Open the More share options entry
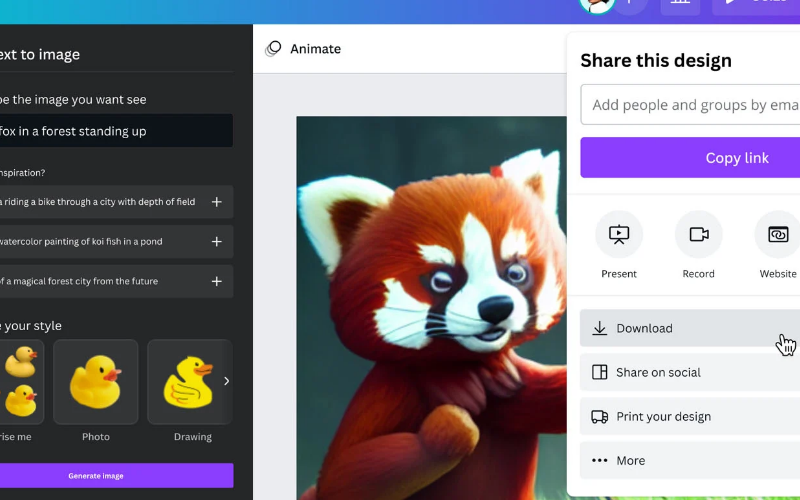 click(690, 460)
